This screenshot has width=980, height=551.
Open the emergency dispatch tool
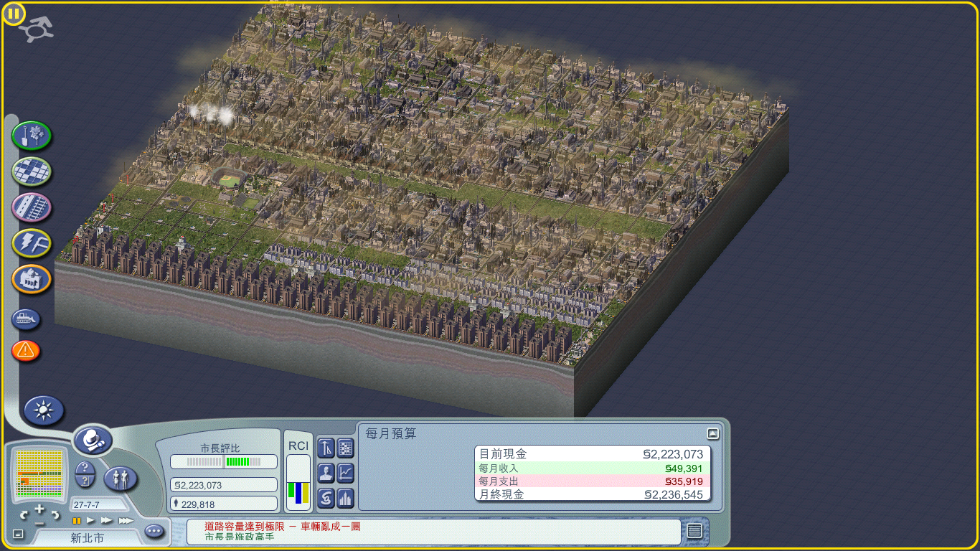tap(26, 351)
